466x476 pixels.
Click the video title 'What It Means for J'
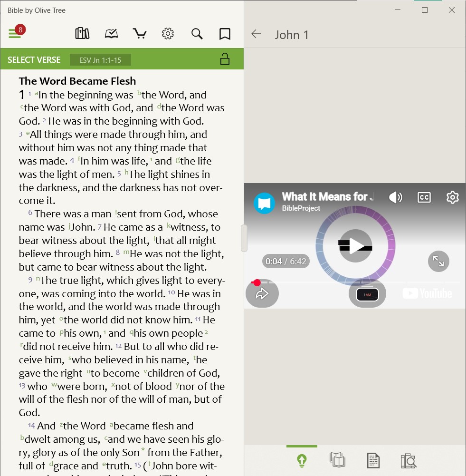328,197
